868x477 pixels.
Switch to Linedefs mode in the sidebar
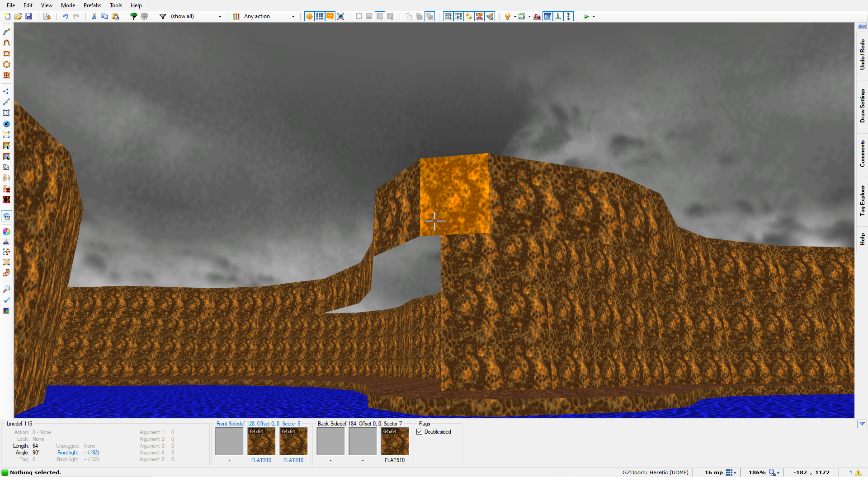click(6, 102)
